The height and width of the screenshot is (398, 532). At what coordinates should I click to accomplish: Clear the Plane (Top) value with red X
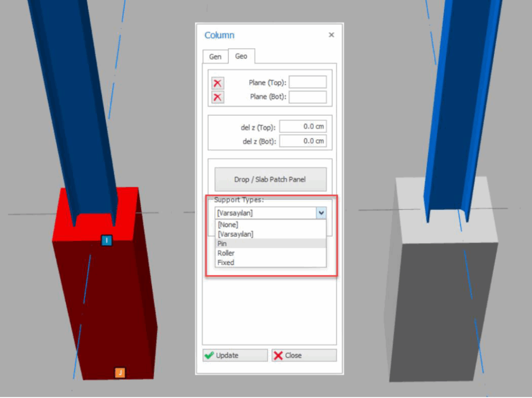218,83
